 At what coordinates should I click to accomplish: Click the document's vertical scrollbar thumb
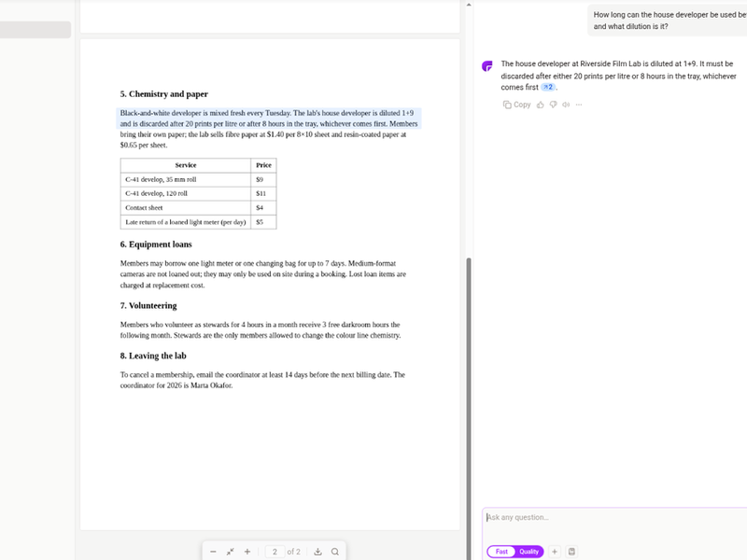pyautogui.click(x=469, y=409)
